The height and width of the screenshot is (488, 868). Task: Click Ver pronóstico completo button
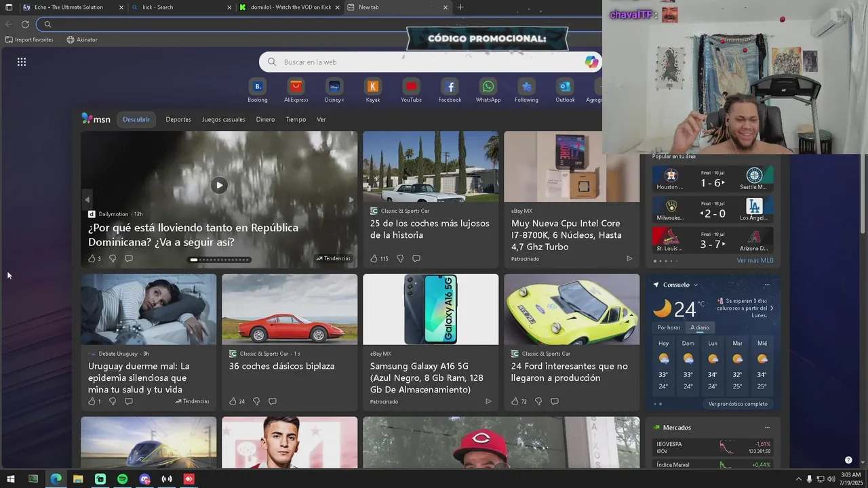coord(738,404)
